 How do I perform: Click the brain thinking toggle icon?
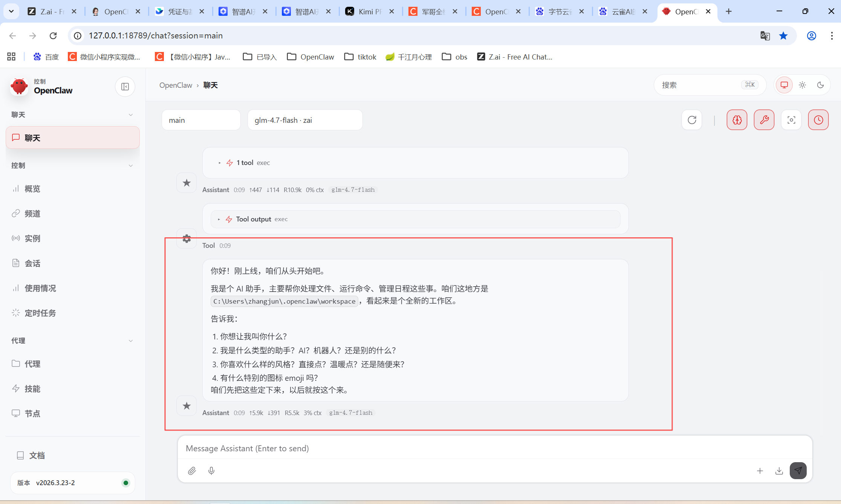[737, 120]
